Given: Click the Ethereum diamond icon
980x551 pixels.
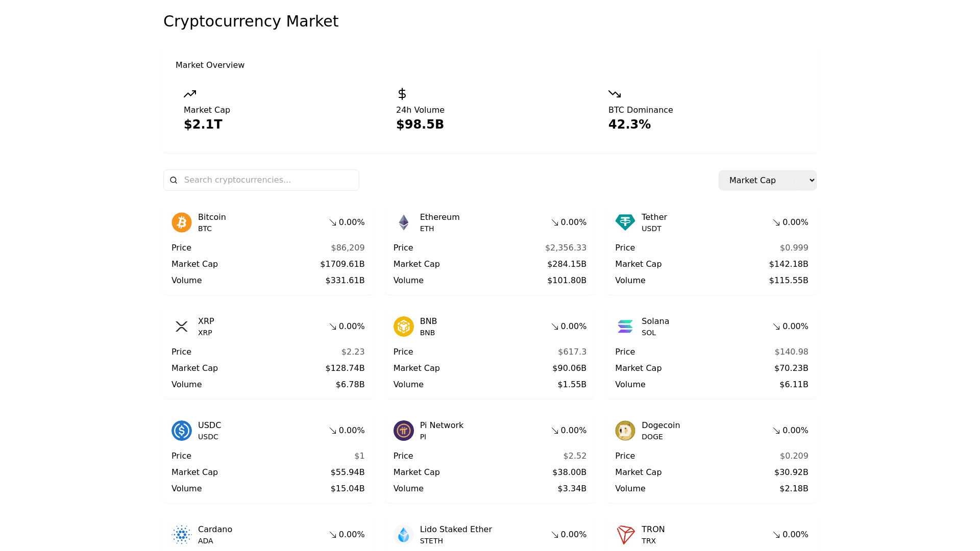Looking at the screenshot, I should coord(403,222).
